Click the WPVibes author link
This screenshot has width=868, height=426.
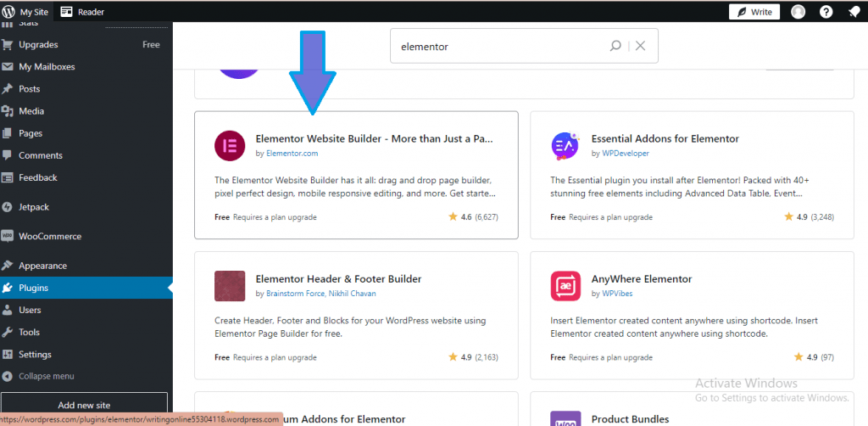click(617, 294)
